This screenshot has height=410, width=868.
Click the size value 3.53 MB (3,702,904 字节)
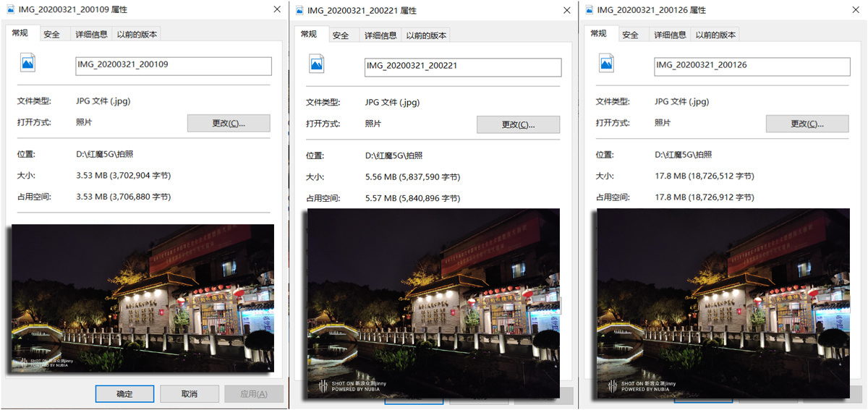[x=124, y=175]
